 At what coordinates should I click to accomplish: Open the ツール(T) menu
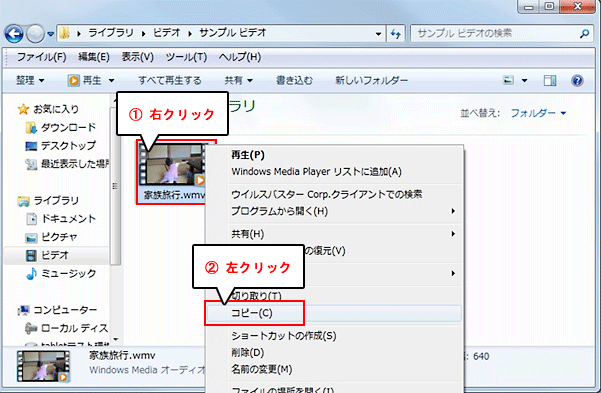(186, 57)
